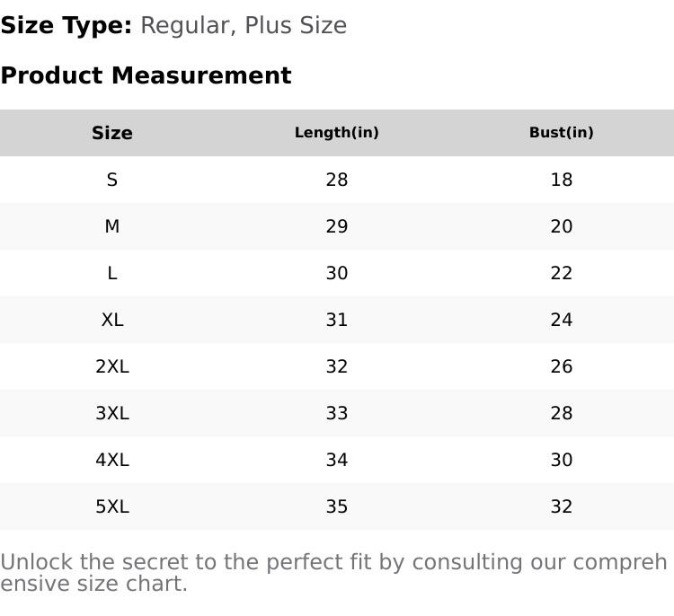Select the 5XL size row label
The height and width of the screenshot is (616, 674).
point(112,506)
